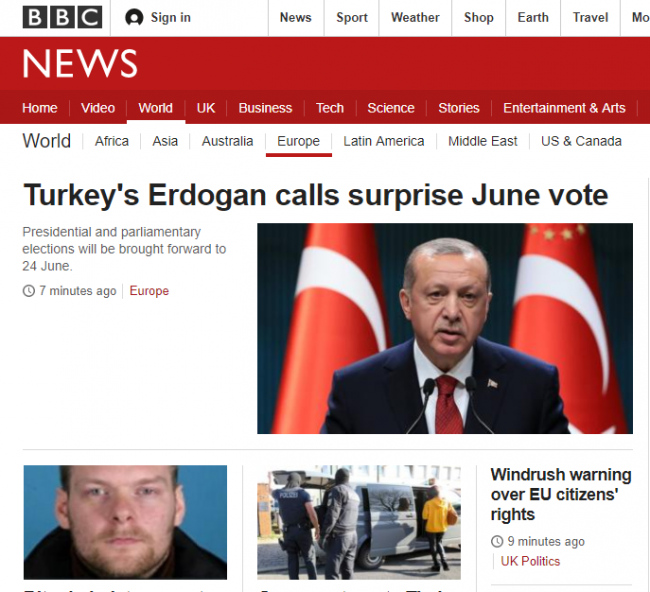The image size is (650, 592).
Task: Go to Earth in top navigation
Action: click(533, 17)
